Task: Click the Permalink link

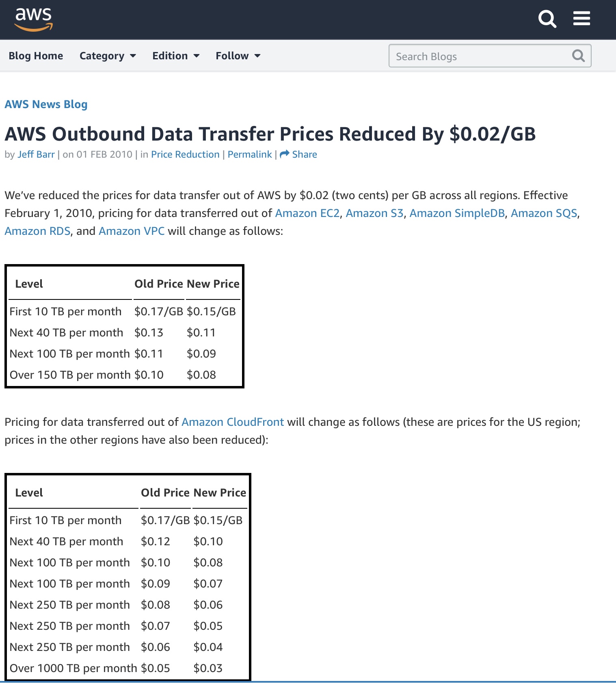Action: [250, 154]
